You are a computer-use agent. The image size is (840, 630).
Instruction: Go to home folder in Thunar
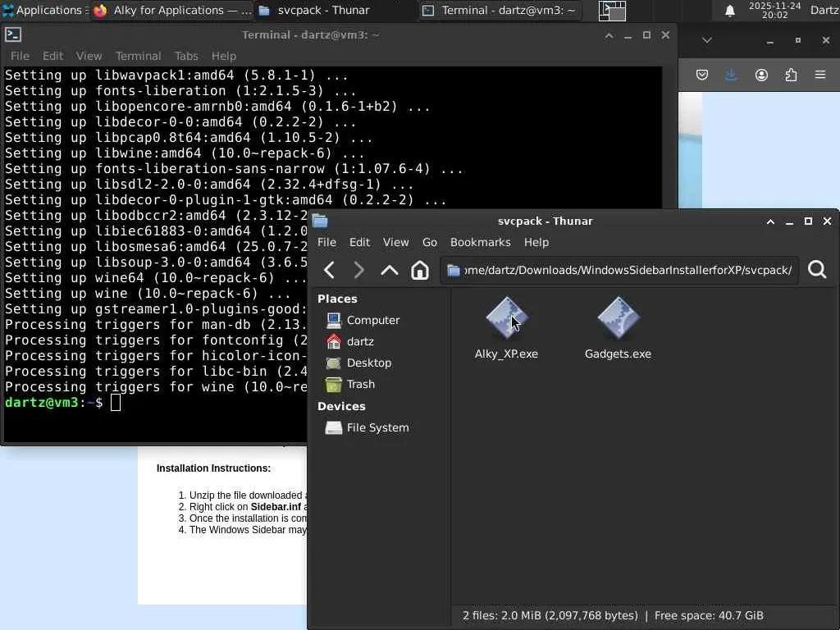click(x=419, y=270)
